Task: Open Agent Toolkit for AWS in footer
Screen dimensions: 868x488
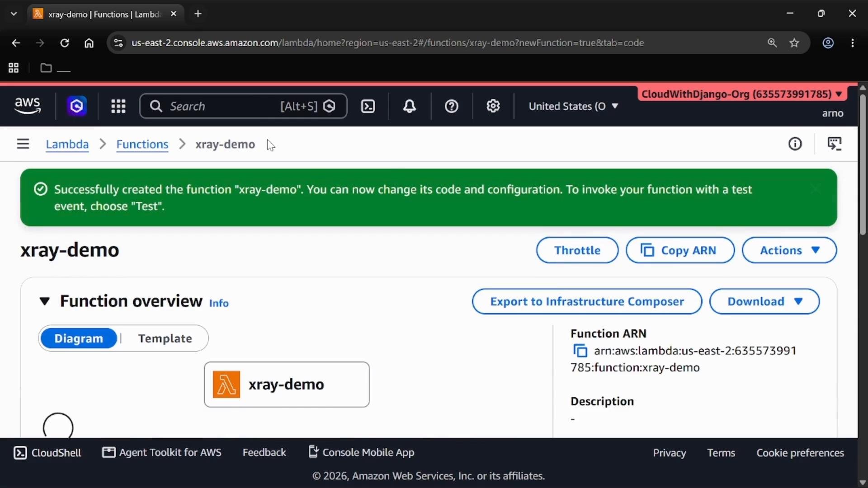Action: [x=162, y=452]
